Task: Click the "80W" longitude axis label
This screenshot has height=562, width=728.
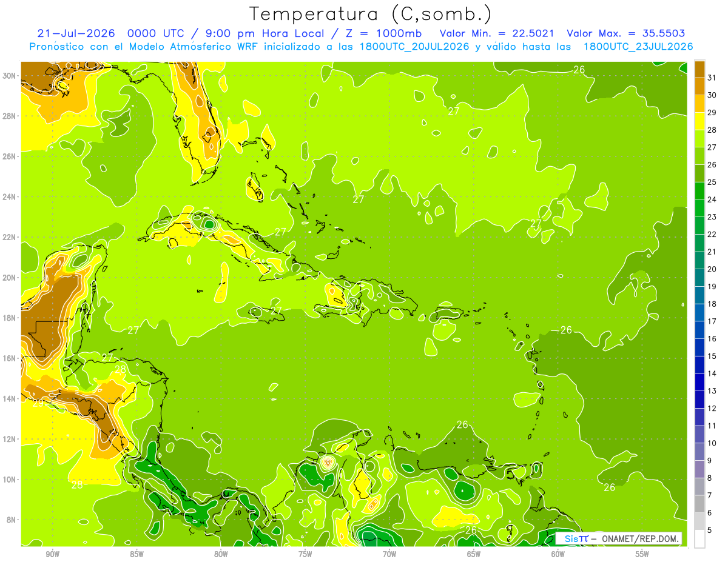Action: click(x=221, y=555)
